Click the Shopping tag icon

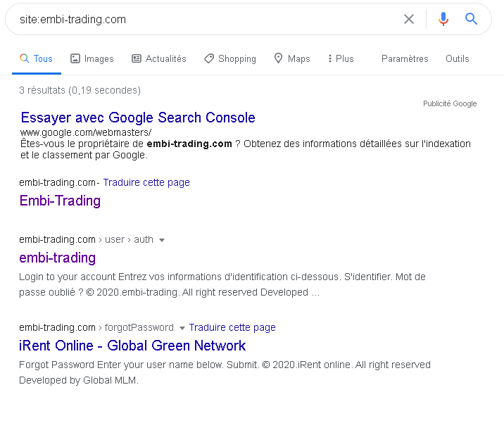click(x=209, y=58)
